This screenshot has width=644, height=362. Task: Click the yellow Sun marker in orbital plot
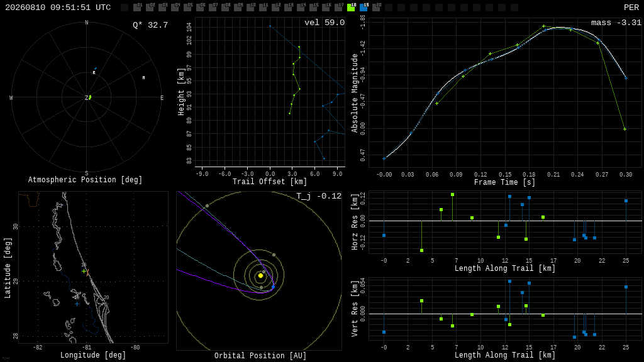[260, 276]
